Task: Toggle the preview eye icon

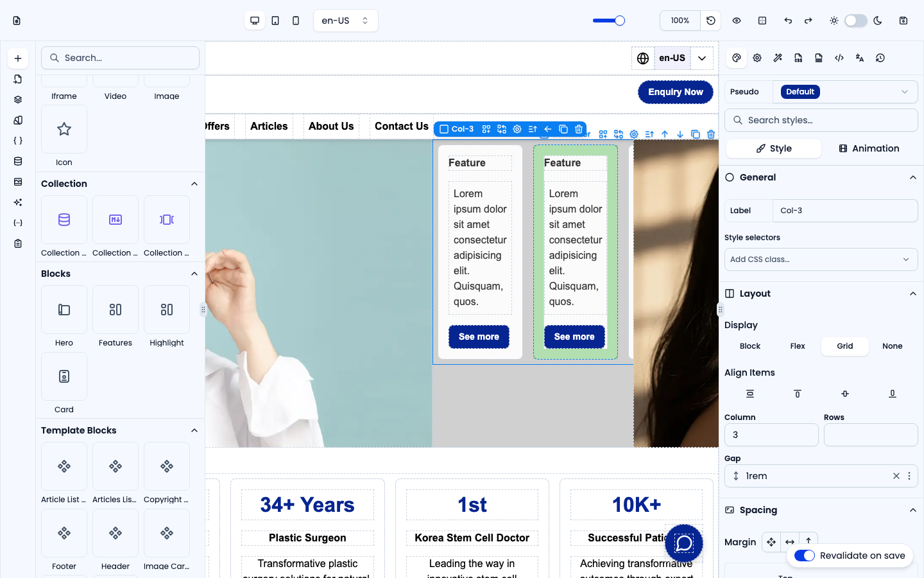Action: coord(737,21)
